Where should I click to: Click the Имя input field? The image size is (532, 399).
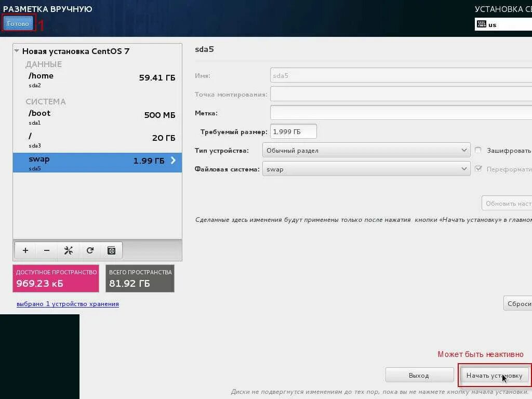pos(401,75)
